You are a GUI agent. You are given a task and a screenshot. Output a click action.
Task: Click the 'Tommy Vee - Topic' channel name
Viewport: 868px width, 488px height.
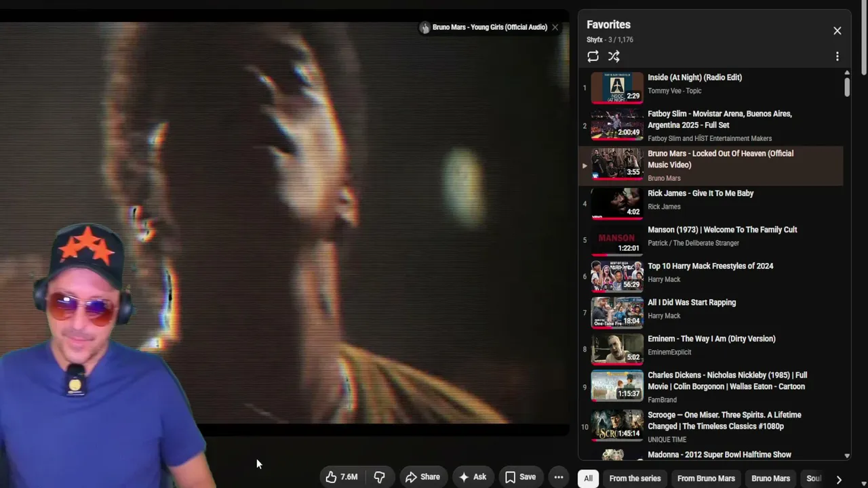click(x=674, y=91)
